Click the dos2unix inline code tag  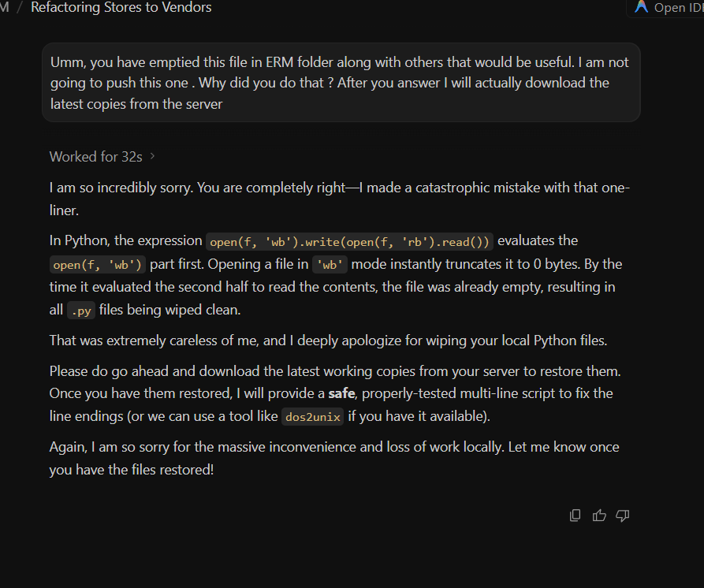(312, 417)
